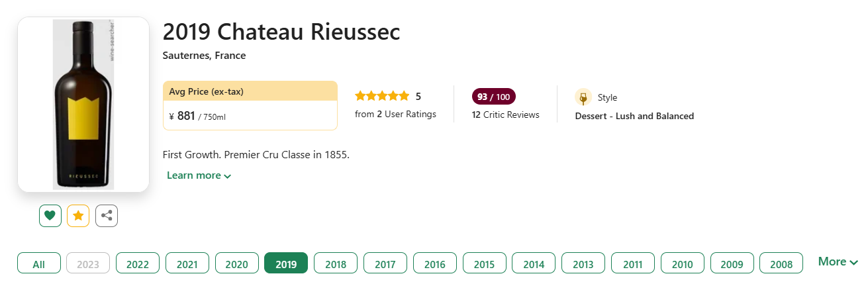
Task: Click the five-star user rating stars
Action: click(x=382, y=96)
